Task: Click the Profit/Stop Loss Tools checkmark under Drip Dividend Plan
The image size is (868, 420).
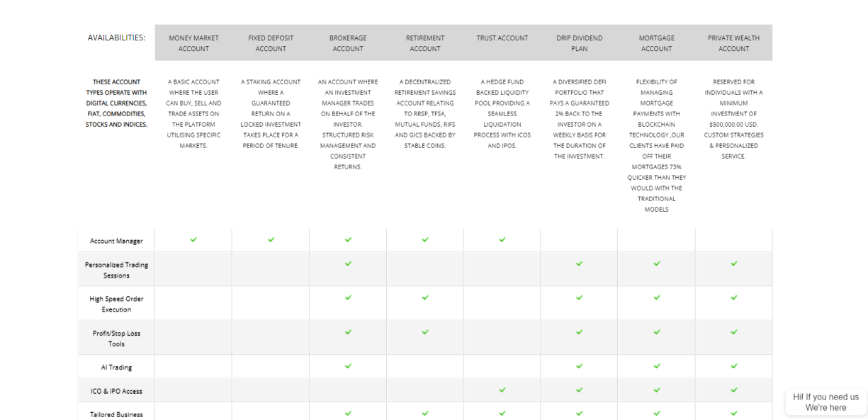Action: click(x=580, y=331)
